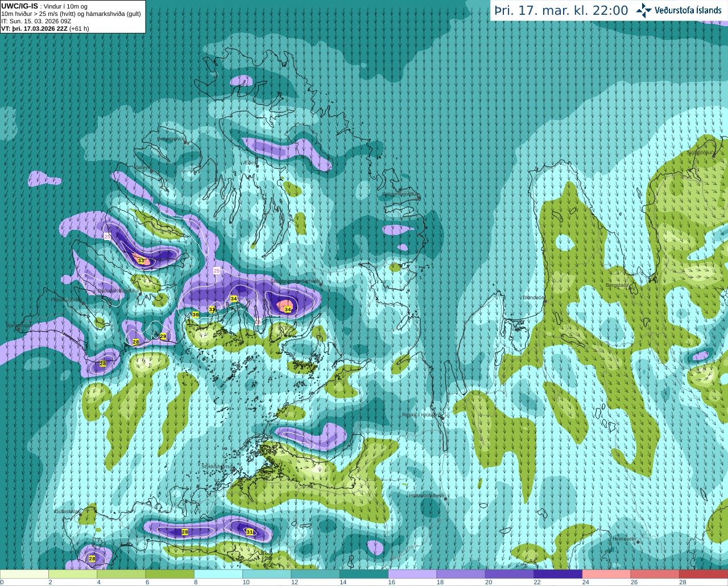Click the legend scale number 10

tap(246, 583)
